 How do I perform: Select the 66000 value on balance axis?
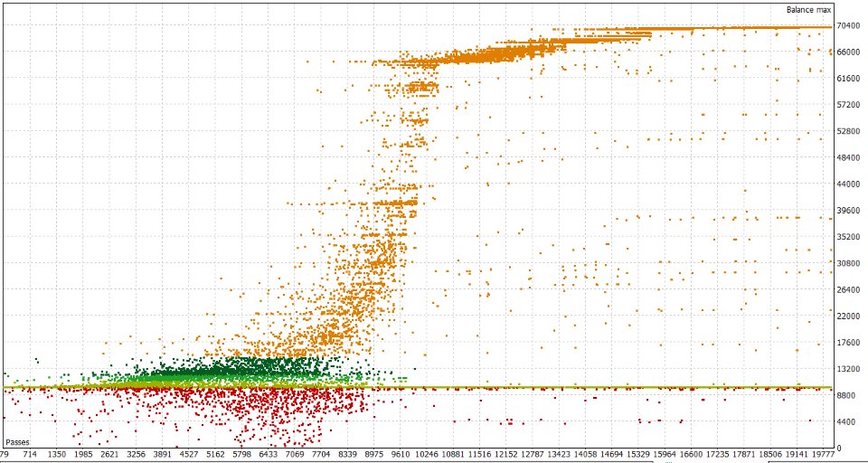click(x=847, y=52)
